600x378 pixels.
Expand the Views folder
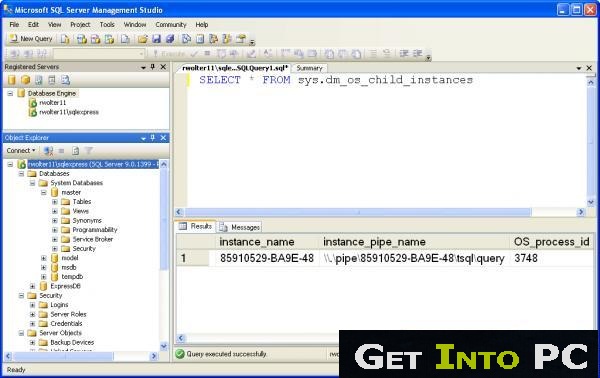pyautogui.click(x=55, y=211)
